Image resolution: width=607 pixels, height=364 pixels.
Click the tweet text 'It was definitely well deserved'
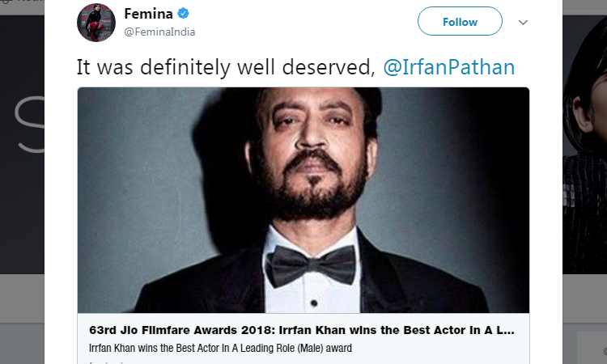pos(225,67)
